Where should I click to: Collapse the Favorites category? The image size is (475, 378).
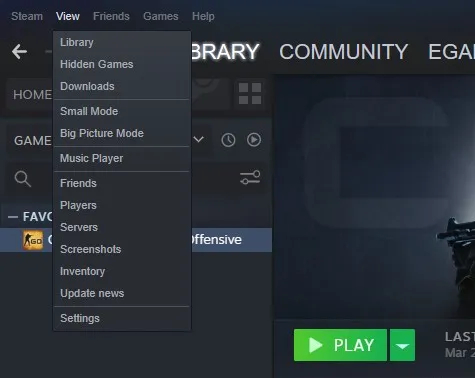(13, 217)
